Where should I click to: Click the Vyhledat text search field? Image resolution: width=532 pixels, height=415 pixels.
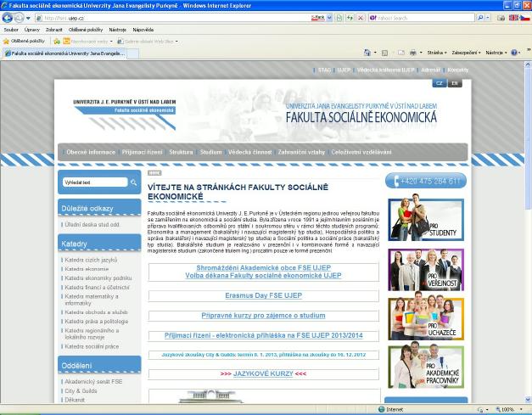[95, 182]
